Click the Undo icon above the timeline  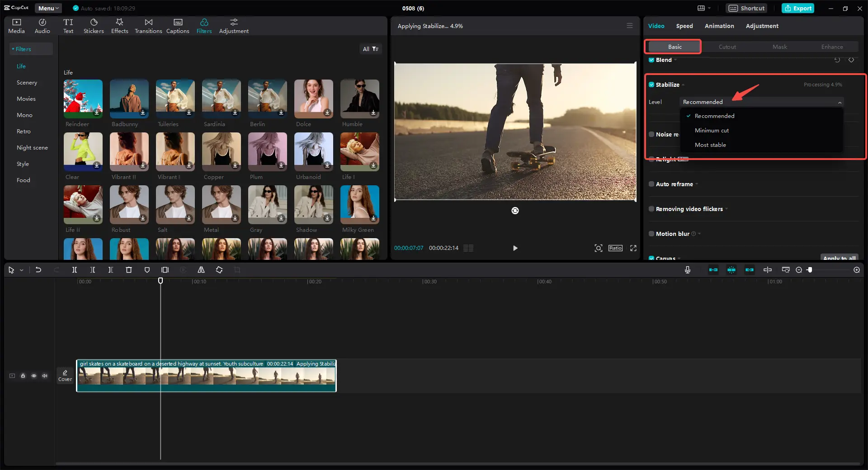pyautogui.click(x=38, y=270)
